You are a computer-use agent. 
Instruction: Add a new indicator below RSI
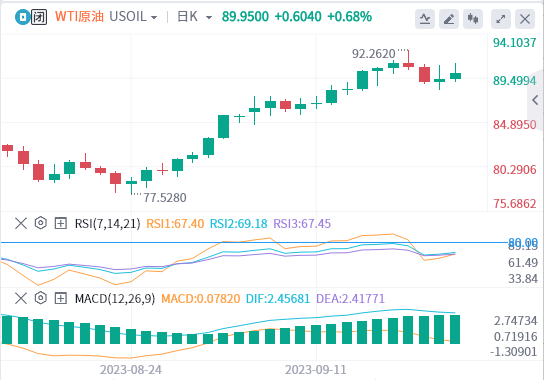pos(60,223)
